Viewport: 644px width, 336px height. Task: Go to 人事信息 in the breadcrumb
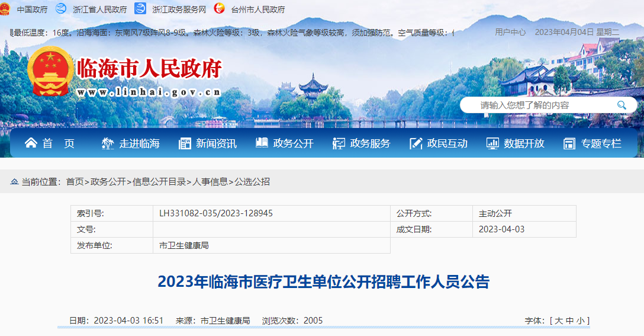point(210,182)
